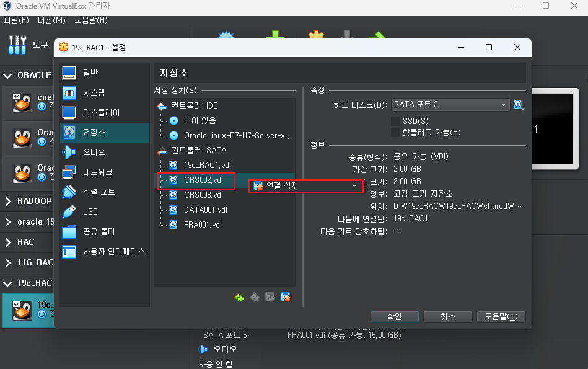Select the empty 비어 있음 optical drive
The image size is (588, 369).
(200, 120)
